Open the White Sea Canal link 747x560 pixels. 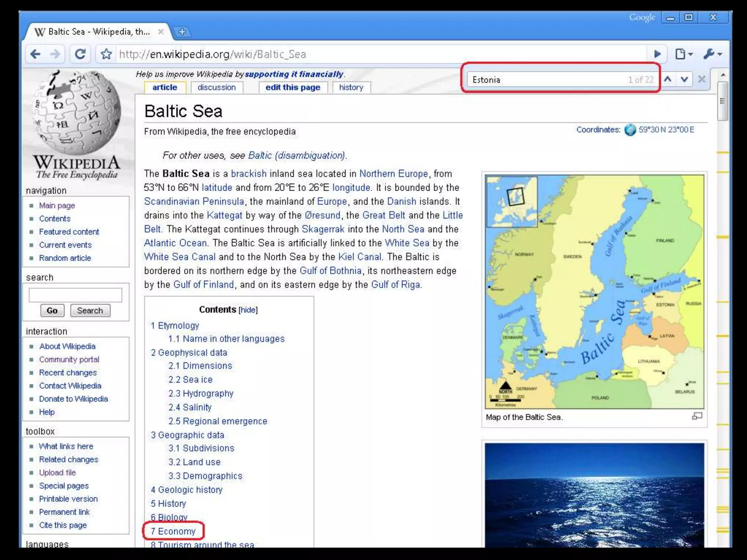180,257
